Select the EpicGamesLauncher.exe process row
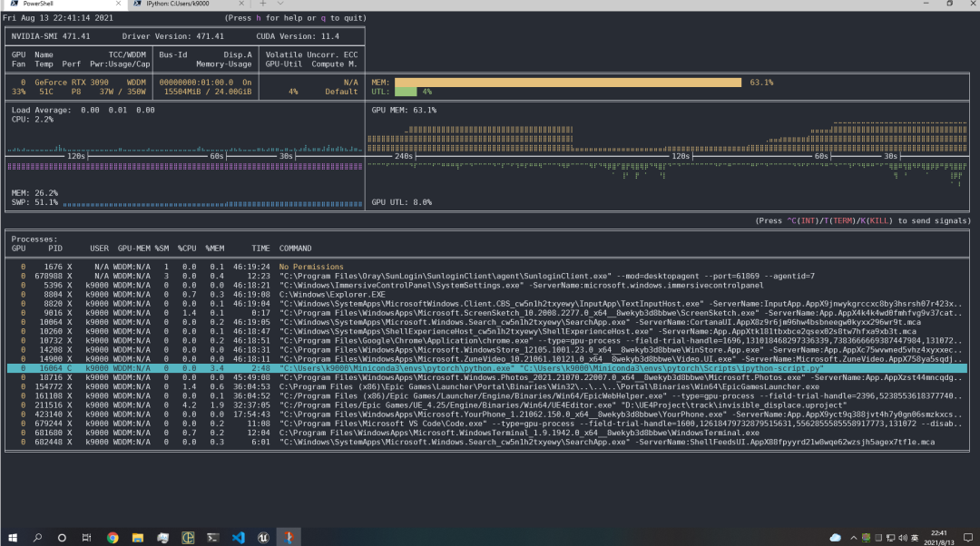 click(487, 386)
